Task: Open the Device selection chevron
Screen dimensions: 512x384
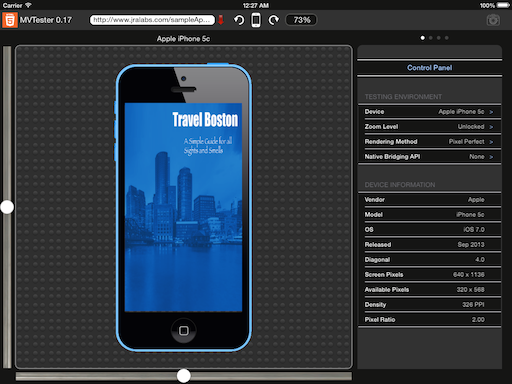Action: (x=491, y=112)
